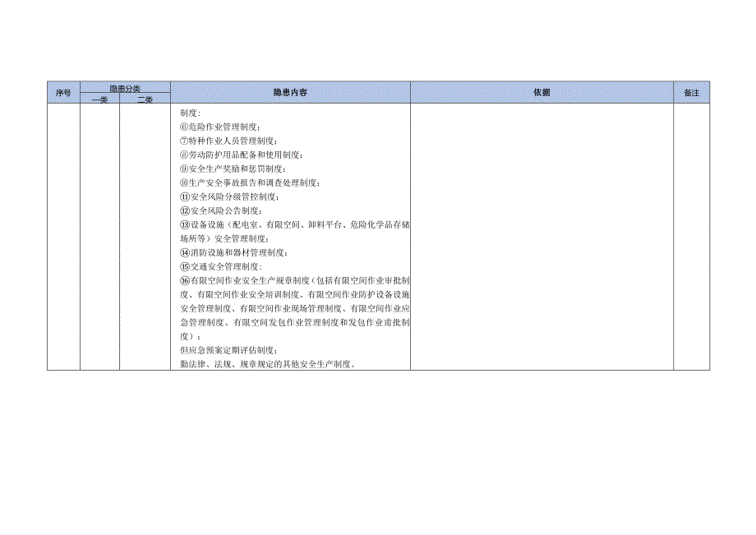Click the 依据 column header cell

542,94
